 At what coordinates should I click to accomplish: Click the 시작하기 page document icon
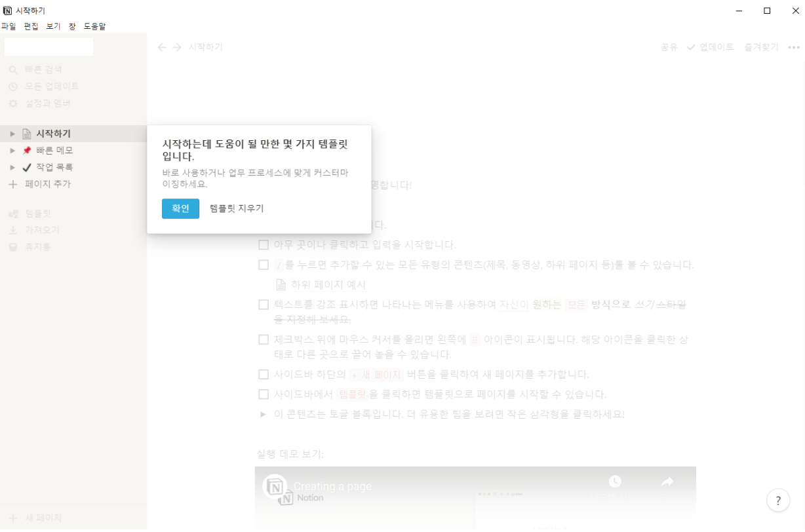27,134
